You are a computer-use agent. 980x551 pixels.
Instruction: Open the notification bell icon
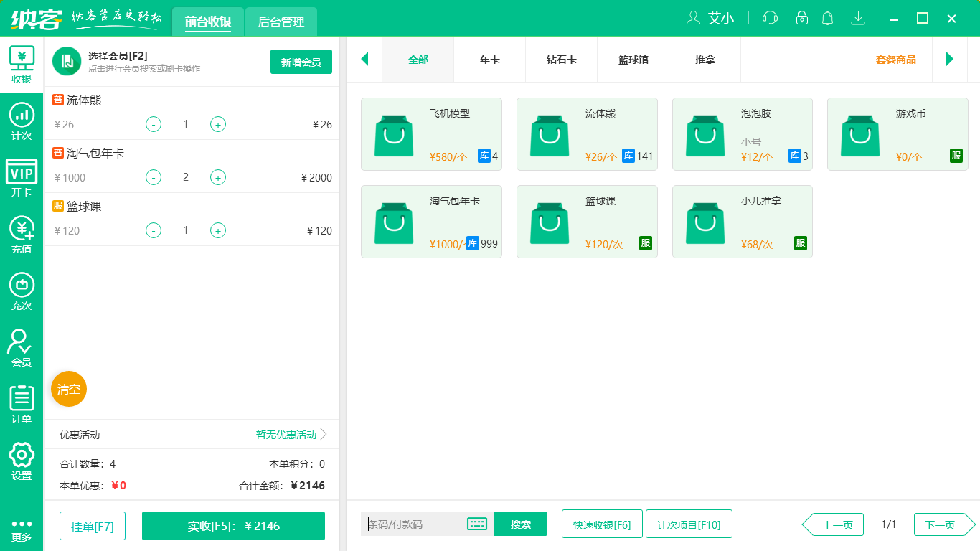[x=827, y=18]
